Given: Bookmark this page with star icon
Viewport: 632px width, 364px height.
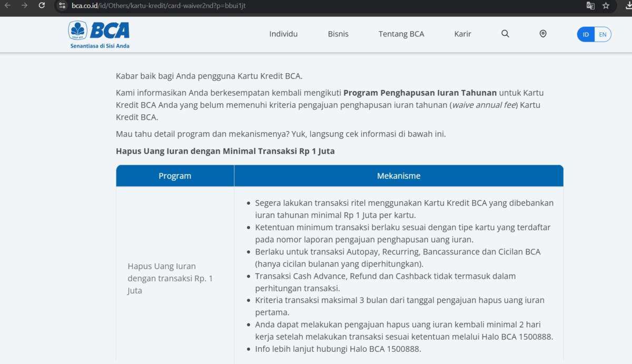Looking at the screenshot, I should (x=606, y=5).
